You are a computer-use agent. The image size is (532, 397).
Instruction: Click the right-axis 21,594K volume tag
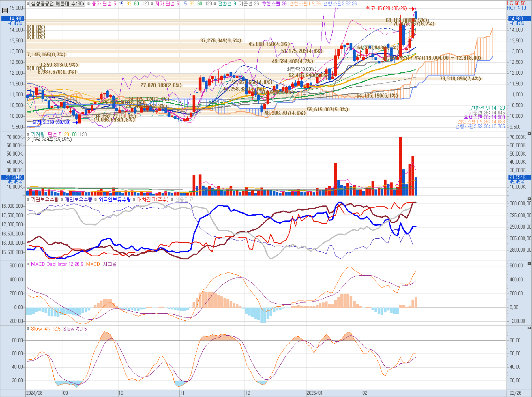click(x=519, y=177)
